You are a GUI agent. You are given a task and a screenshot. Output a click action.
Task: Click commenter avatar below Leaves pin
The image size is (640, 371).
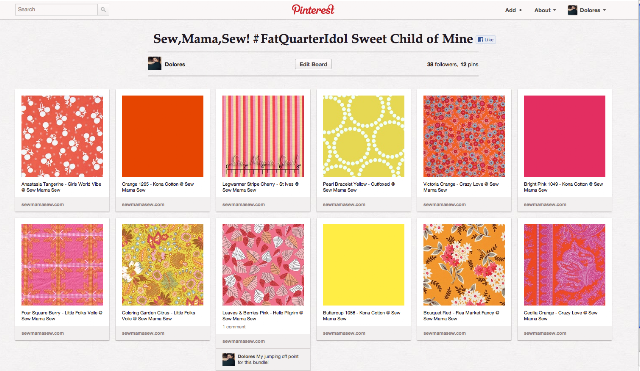pos(228,359)
